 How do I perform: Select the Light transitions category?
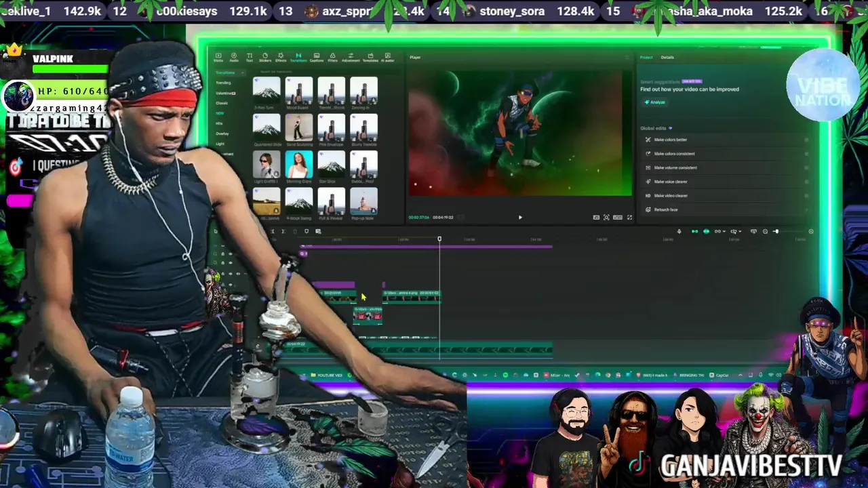point(220,144)
